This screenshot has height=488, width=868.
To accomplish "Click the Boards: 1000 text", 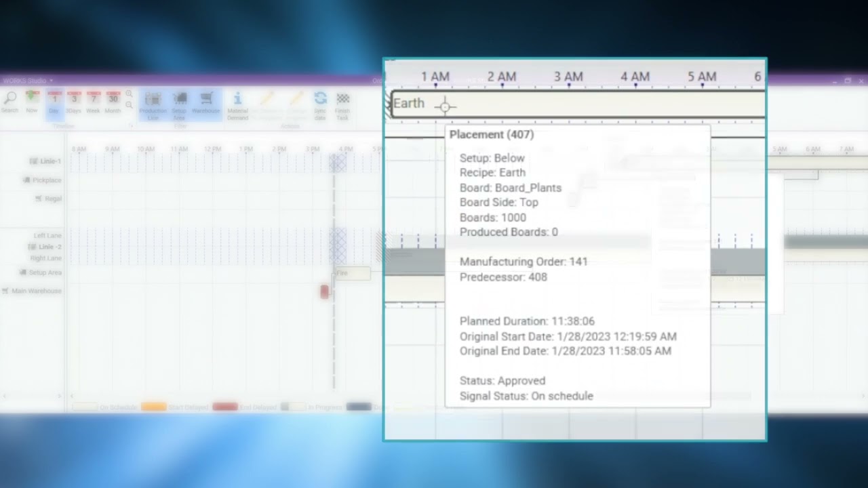I will point(493,218).
